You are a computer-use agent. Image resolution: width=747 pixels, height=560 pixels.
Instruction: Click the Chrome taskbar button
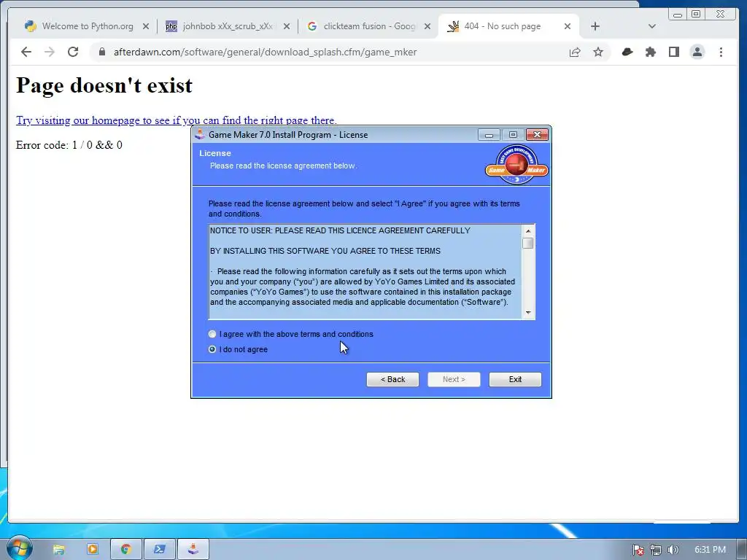[x=126, y=550]
